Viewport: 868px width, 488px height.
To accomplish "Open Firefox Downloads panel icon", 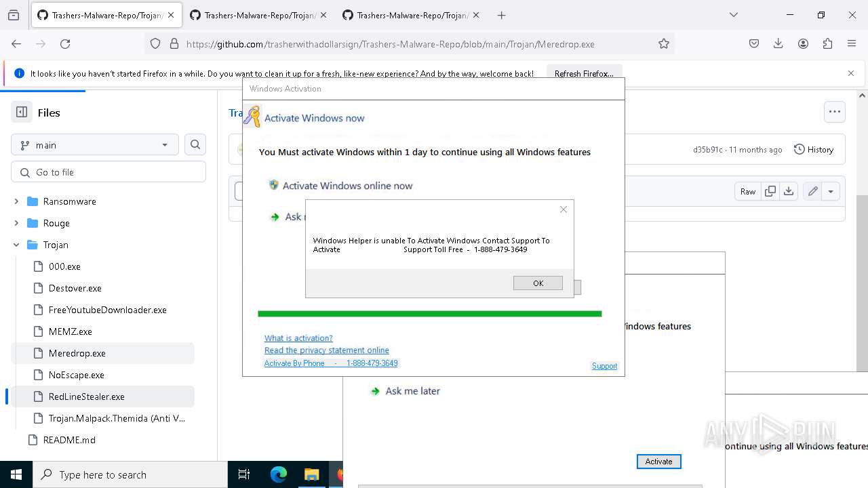I will pos(778,43).
